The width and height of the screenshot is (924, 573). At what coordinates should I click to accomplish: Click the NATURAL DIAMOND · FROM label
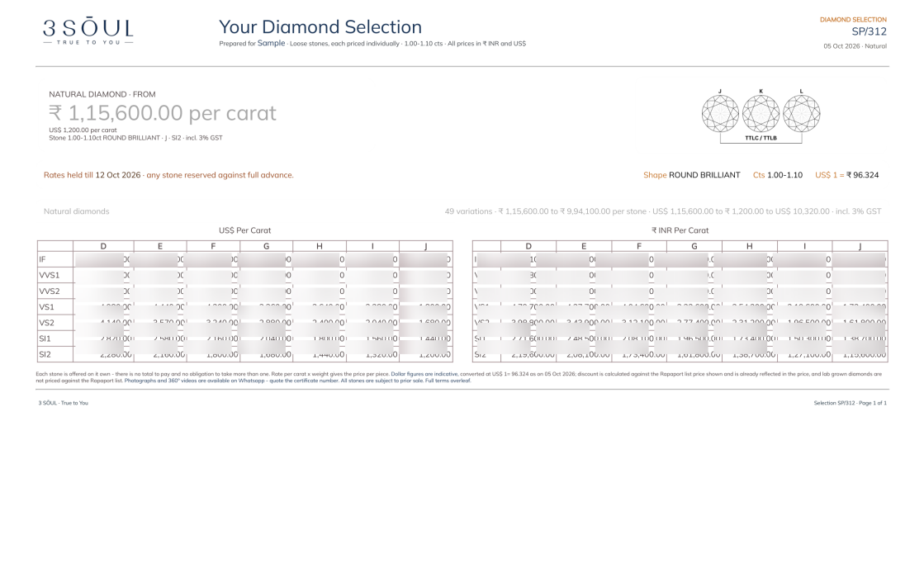click(102, 94)
